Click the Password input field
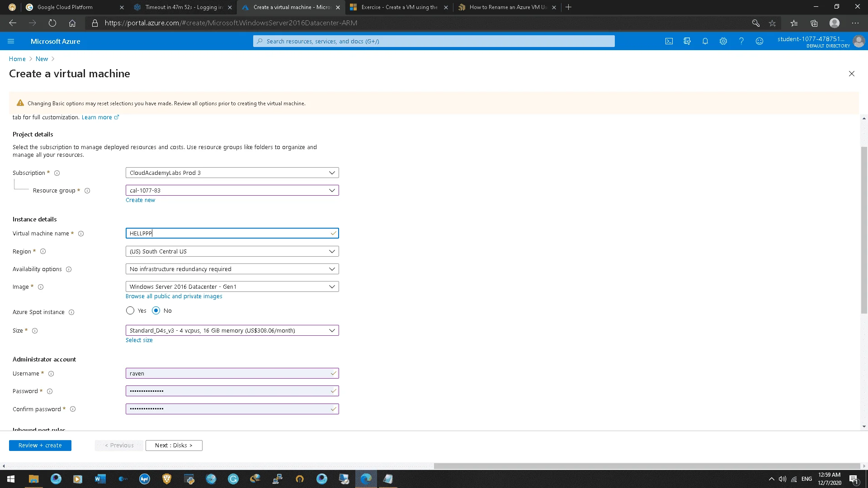Image resolution: width=868 pixels, height=488 pixels. point(232,391)
